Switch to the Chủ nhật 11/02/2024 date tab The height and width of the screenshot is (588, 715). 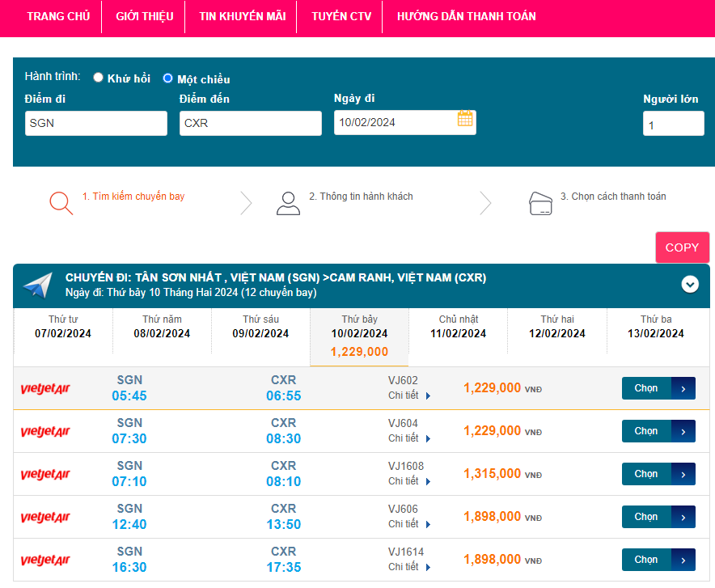[459, 327]
